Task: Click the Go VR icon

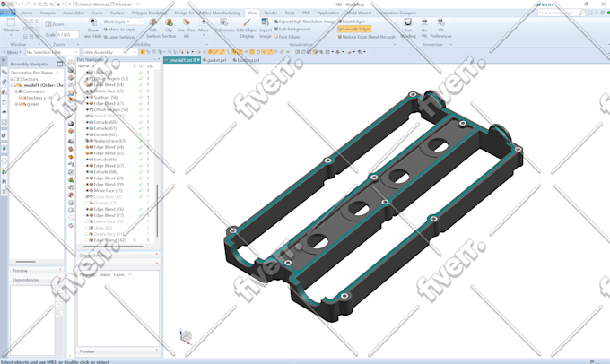Action: click(x=424, y=22)
